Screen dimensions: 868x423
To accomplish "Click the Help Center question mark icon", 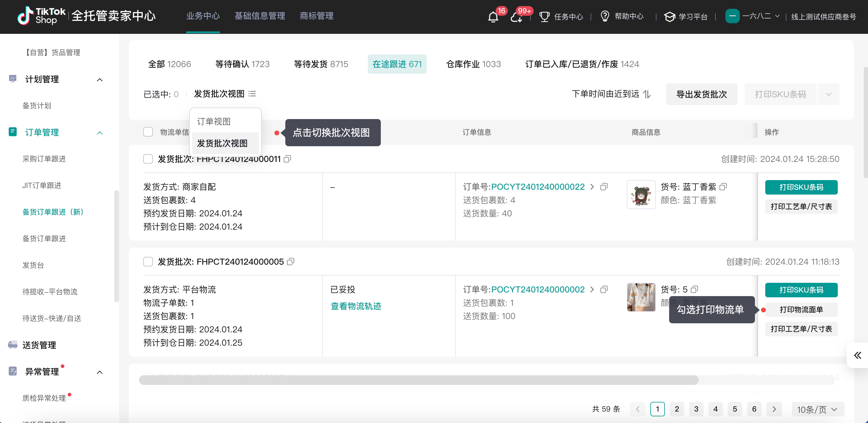I will point(605,16).
